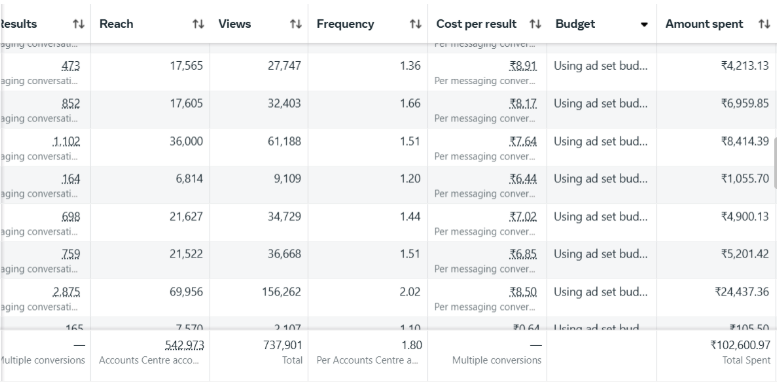Select cost per result ₹6.44
The width and height of the screenshot is (777, 382).
(x=523, y=179)
